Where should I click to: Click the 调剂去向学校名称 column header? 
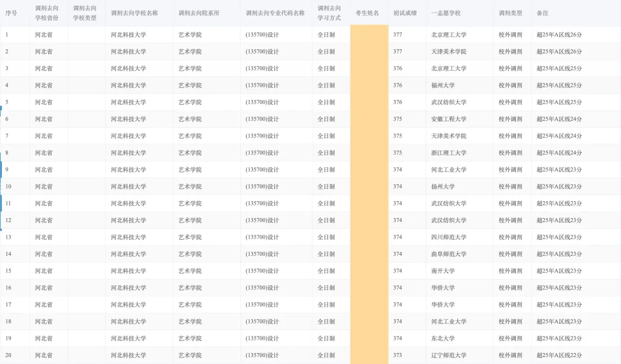coord(134,13)
